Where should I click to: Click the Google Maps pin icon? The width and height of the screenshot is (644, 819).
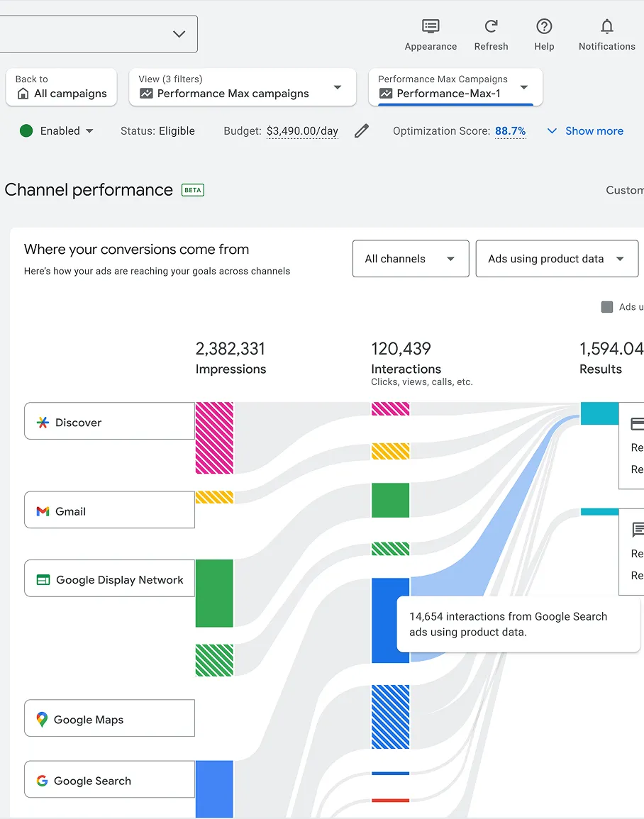pyautogui.click(x=42, y=719)
